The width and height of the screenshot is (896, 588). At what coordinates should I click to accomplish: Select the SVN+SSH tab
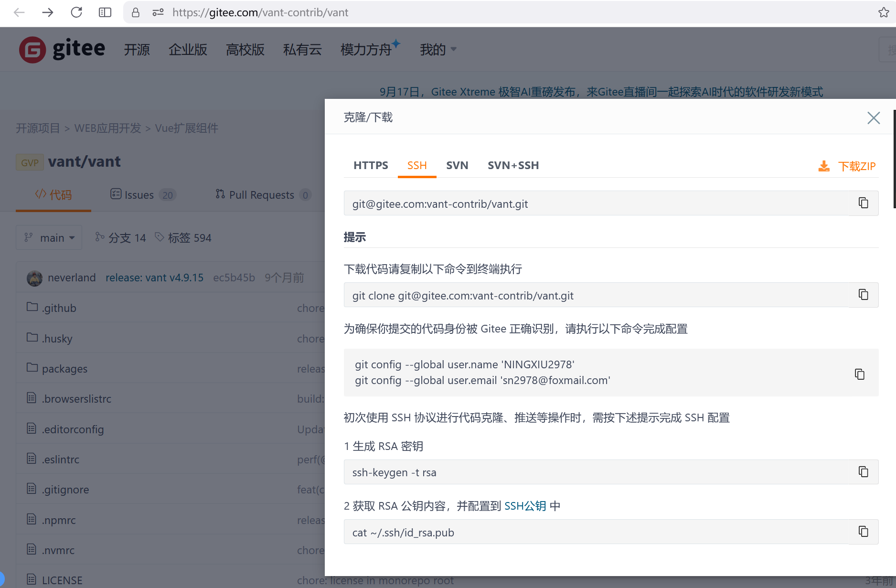pos(513,165)
